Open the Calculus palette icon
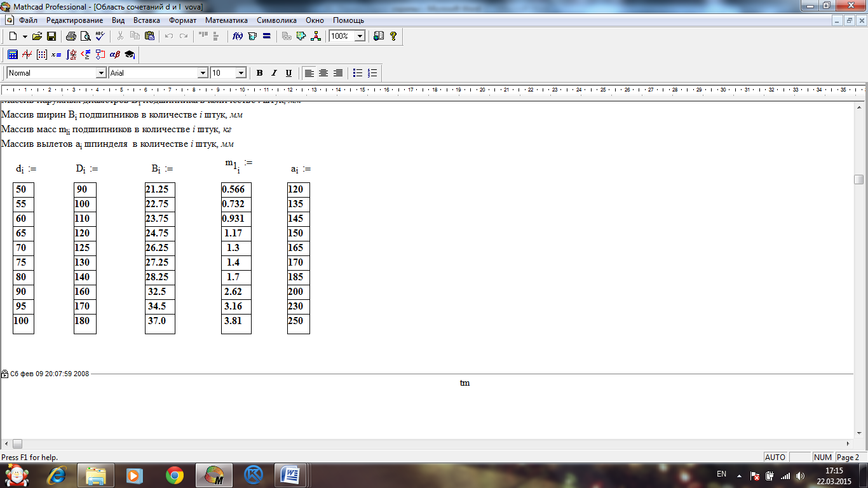 72,55
